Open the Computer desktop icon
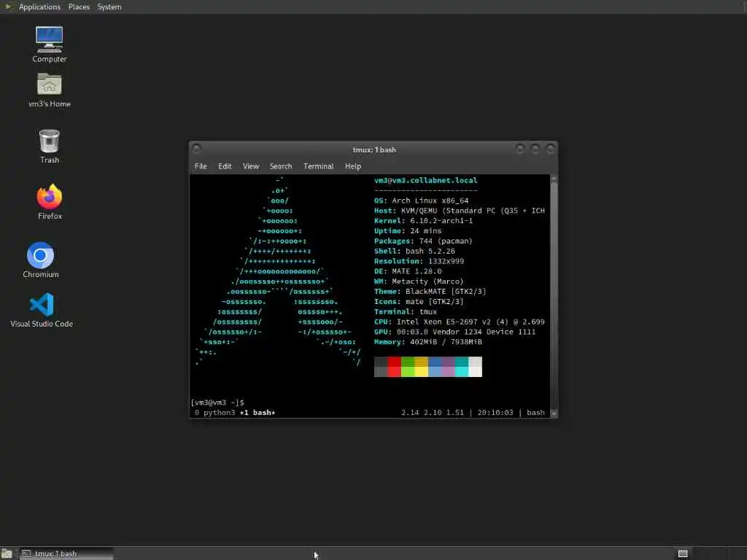 pos(49,44)
